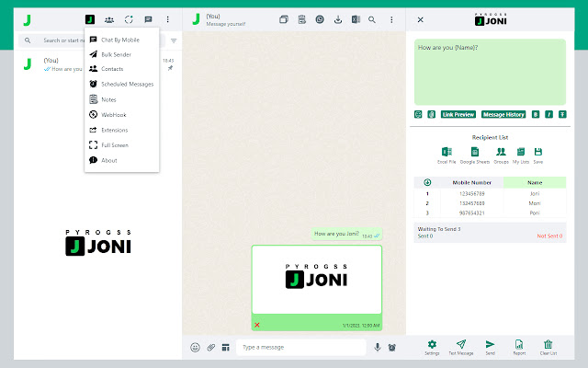The height and width of the screenshot is (368, 588).
Task: Click Waiting To Send 3 status
Action: (x=439, y=229)
